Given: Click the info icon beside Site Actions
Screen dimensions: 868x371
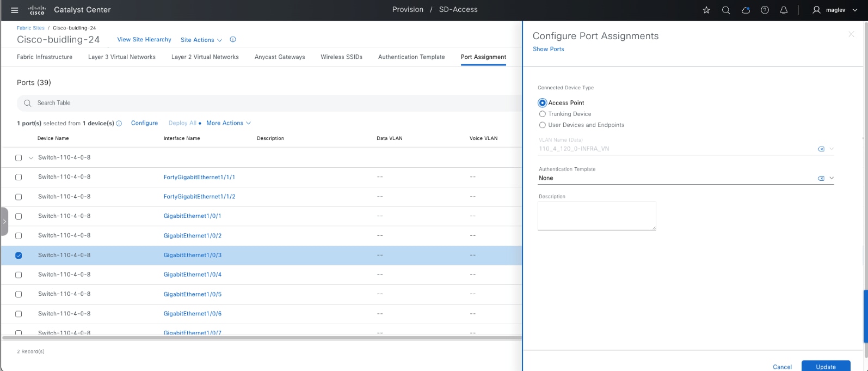Looking at the screenshot, I should tap(233, 40).
